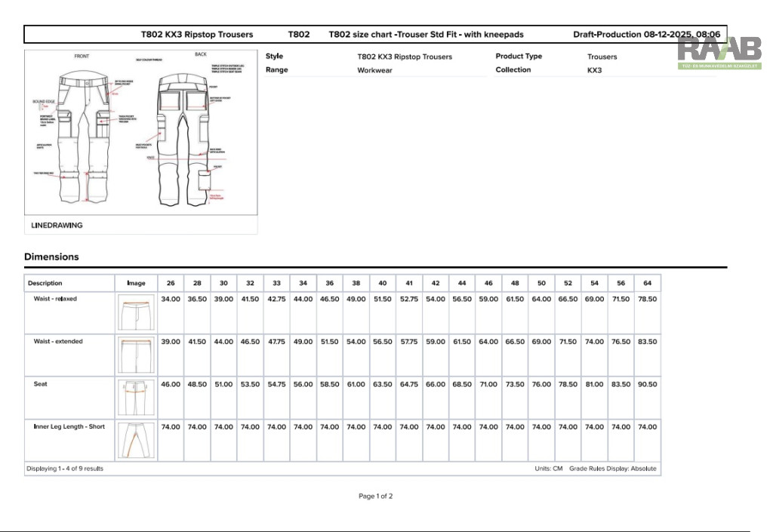Click size 26 column header
Screen dimensions: 773x532
(171, 284)
